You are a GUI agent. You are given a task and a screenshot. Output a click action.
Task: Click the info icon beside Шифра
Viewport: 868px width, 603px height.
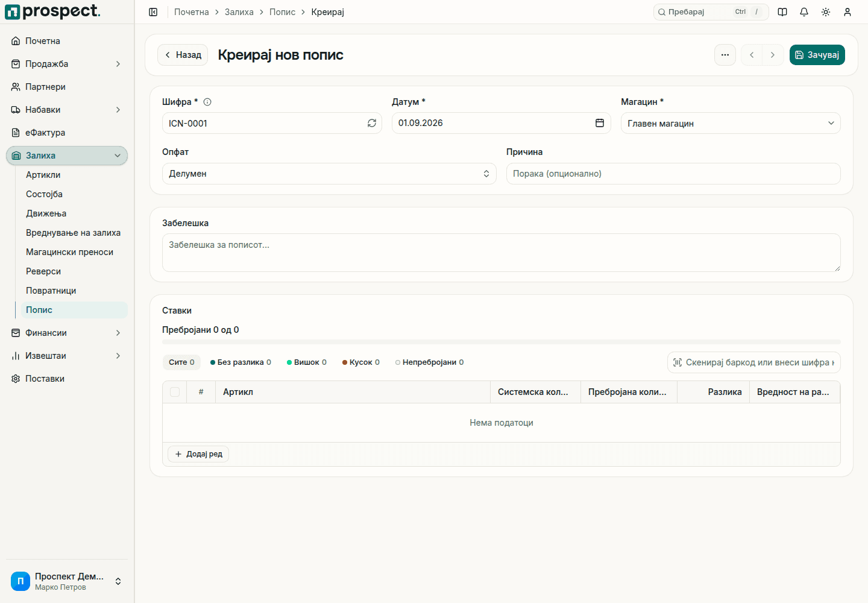click(207, 102)
